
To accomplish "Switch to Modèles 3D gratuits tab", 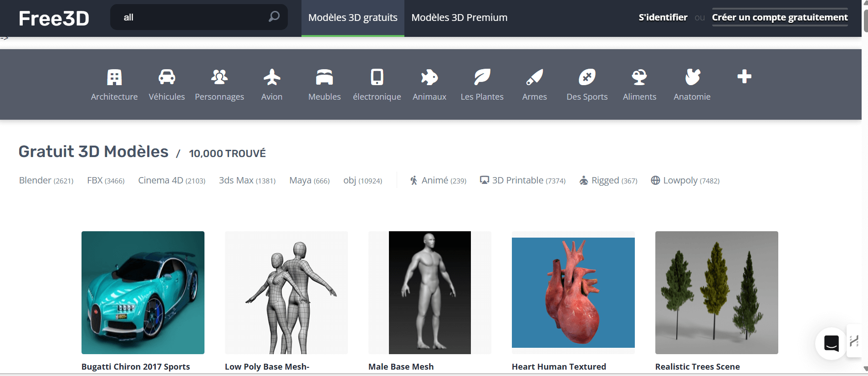I will [353, 18].
